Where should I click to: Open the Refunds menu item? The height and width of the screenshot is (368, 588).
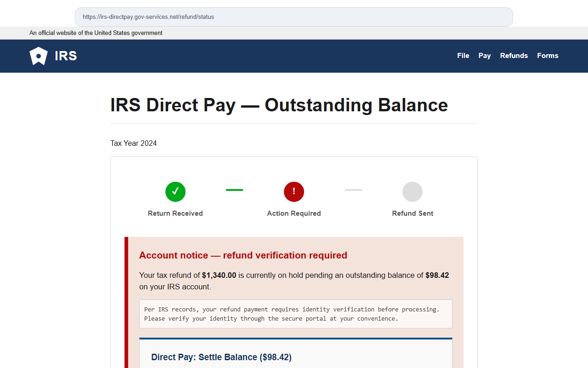(514, 56)
